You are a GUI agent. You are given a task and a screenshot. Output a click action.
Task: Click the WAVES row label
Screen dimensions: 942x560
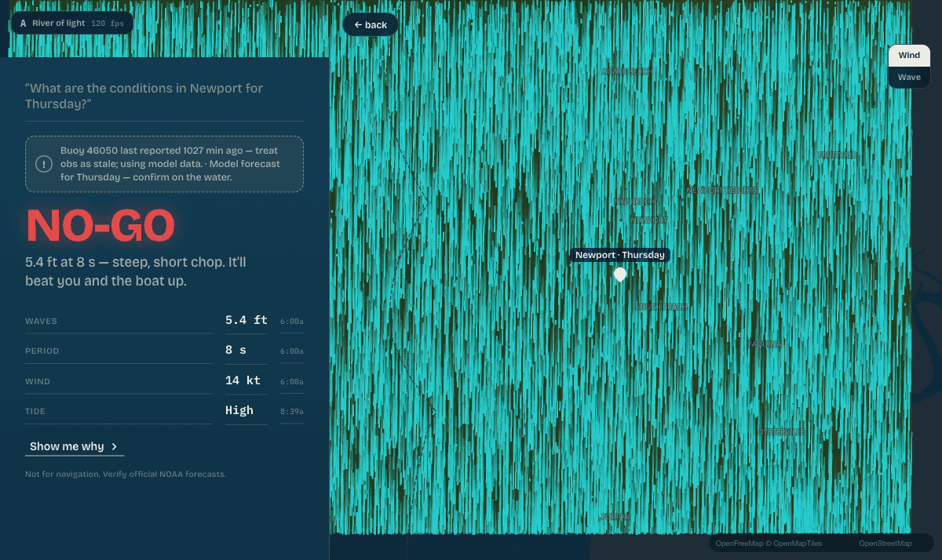pyautogui.click(x=41, y=321)
